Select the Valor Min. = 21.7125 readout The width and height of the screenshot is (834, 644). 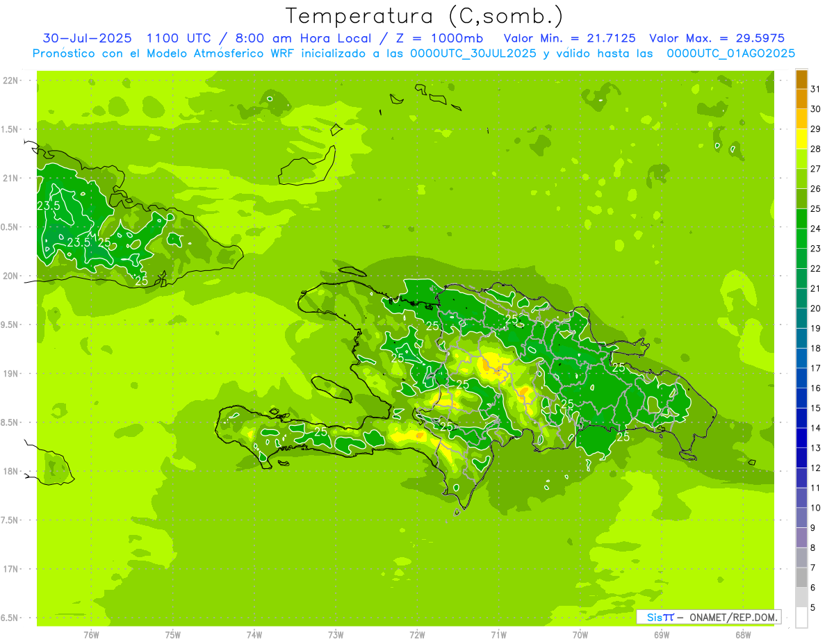coord(569,38)
